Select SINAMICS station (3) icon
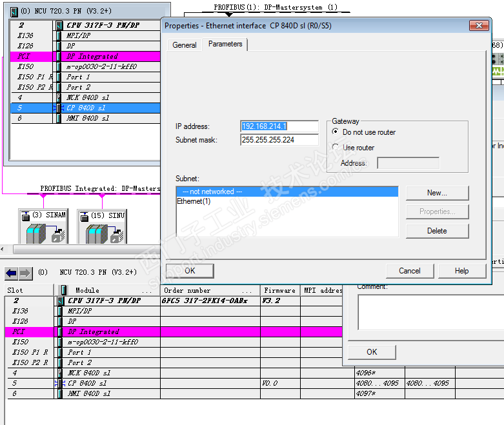 [x=44, y=226]
